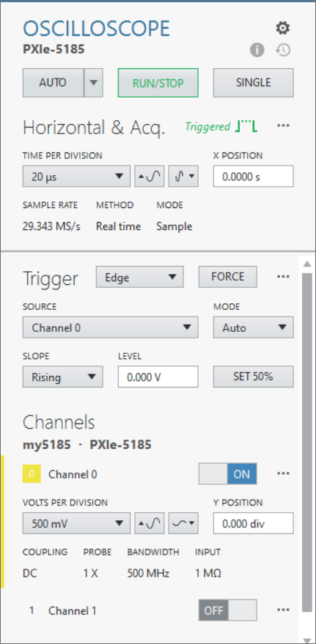
Task: Click the SET 50% button
Action: tap(253, 377)
